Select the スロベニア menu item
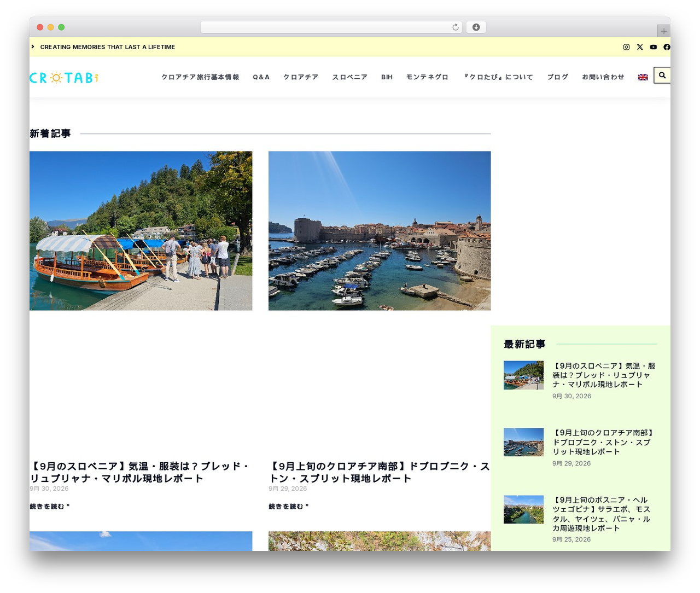The width and height of the screenshot is (700, 593). pyautogui.click(x=350, y=77)
